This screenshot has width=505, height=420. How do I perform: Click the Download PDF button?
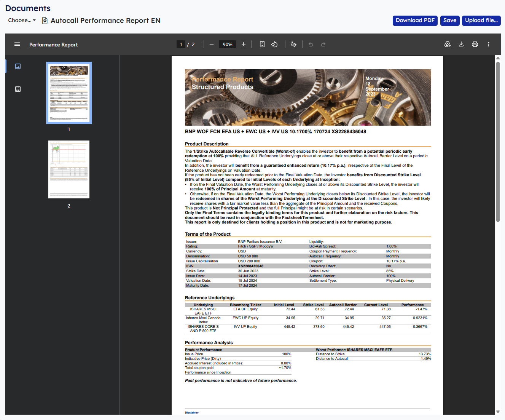point(415,21)
